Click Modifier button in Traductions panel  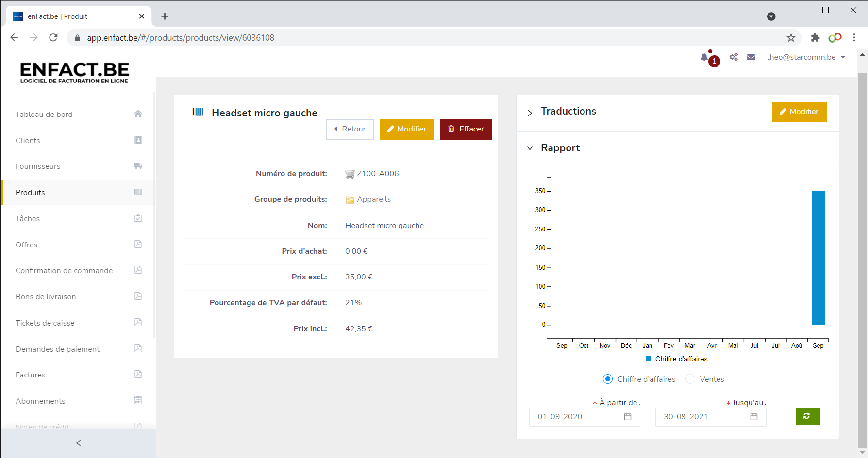click(x=799, y=112)
